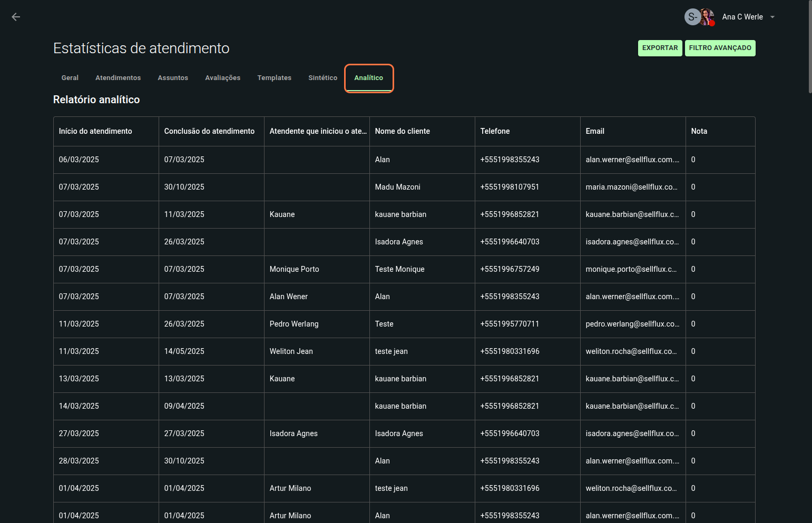Open the Atendimentos tab
Viewport: 812px width, 523px height.
point(118,78)
